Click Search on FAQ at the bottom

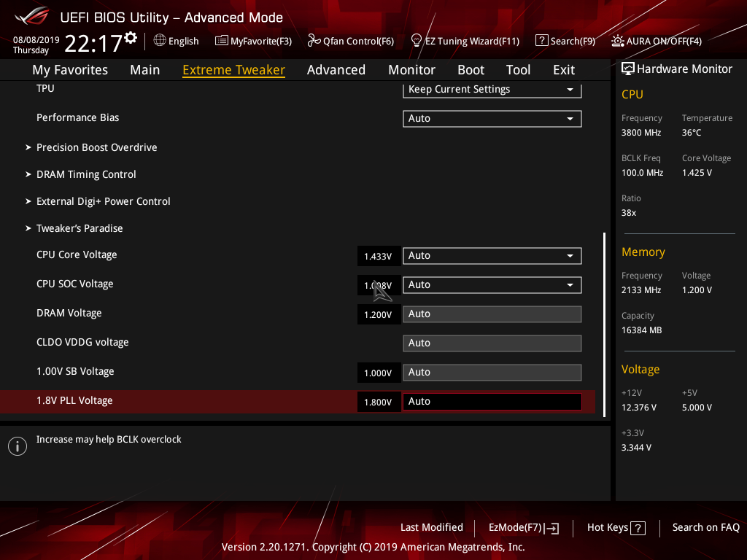click(705, 527)
